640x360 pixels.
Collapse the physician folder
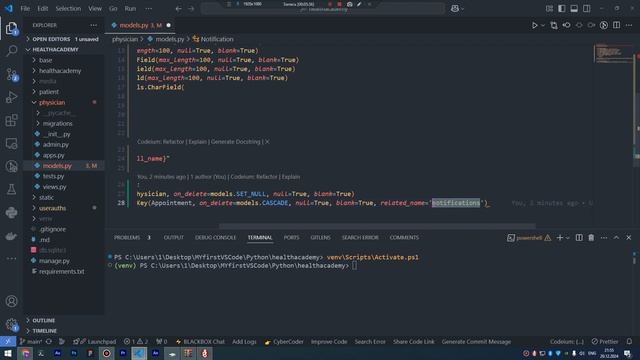pyautogui.click(x=52, y=102)
